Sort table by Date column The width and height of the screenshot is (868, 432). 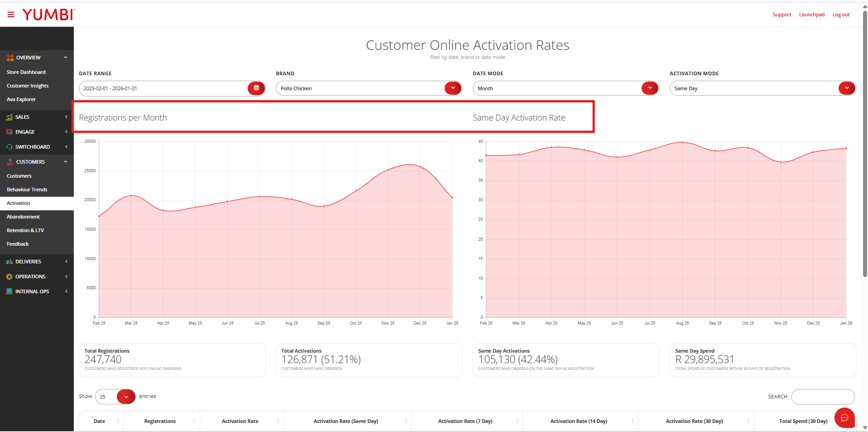click(100, 422)
